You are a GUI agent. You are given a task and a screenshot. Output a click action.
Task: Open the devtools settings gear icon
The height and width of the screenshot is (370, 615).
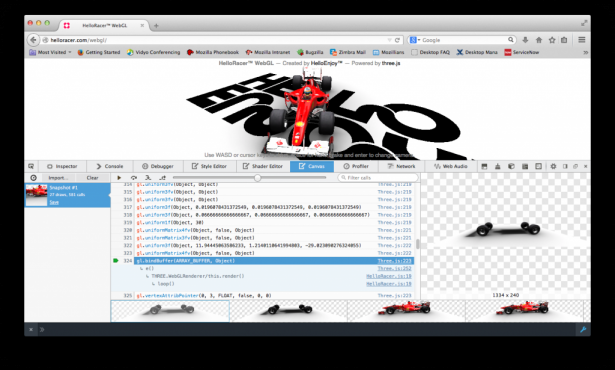click(x=553, y=166)
